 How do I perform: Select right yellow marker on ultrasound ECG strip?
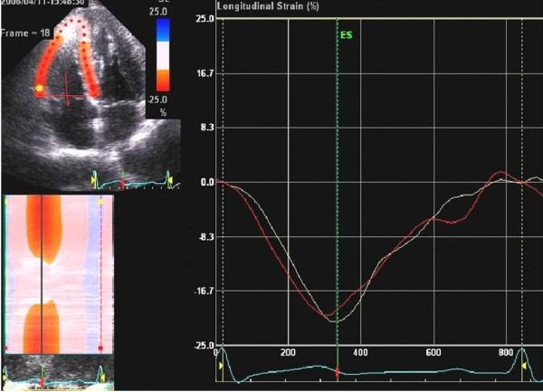point(169,181)
